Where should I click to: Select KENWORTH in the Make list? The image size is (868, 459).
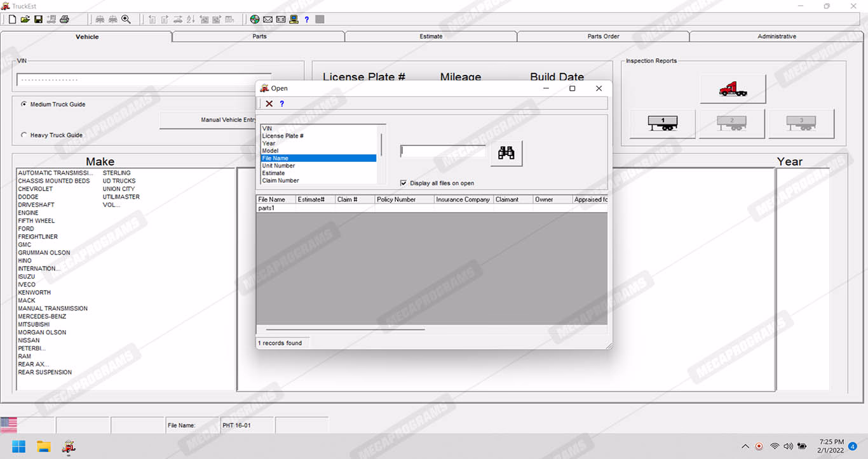pos(34,293)
